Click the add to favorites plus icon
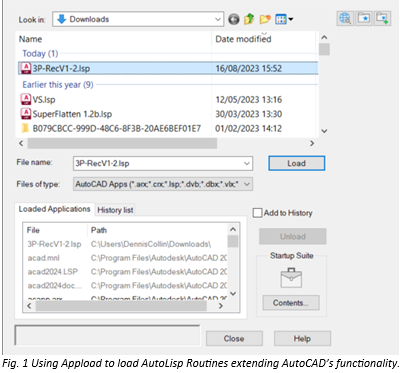 [x=382, y=18]
